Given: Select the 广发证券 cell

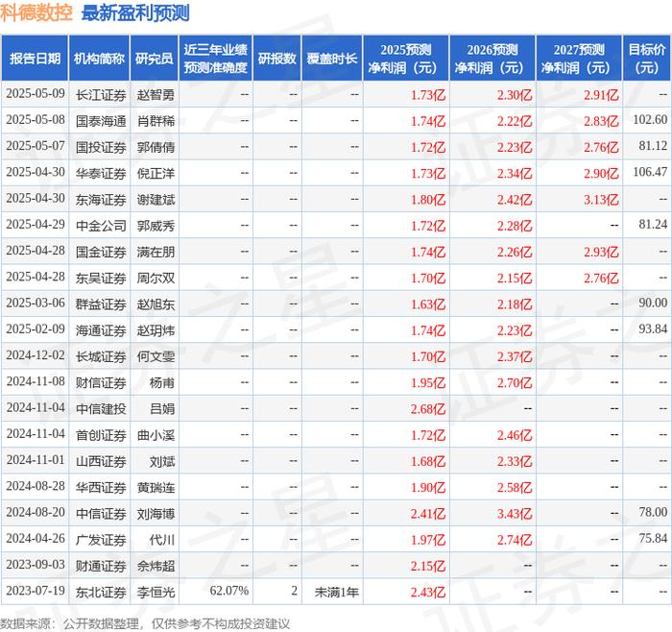Looking at the screenshot, I should click(x=101, y=540).
